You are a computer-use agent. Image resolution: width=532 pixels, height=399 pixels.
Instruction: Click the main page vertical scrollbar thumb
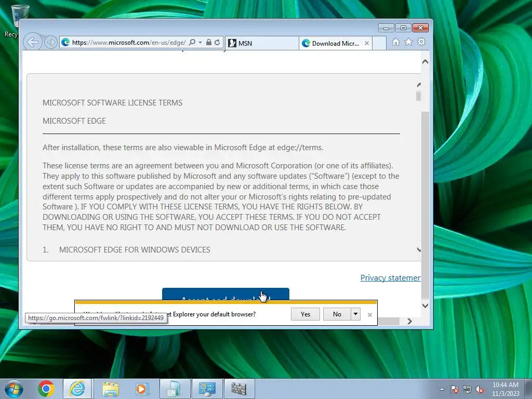(425, 205)
